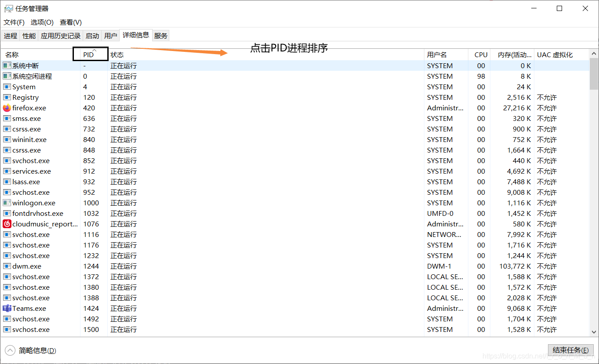This screenshot has height=364, width=599.
Task: Click PID value 1424
Action: pos(91,308)
